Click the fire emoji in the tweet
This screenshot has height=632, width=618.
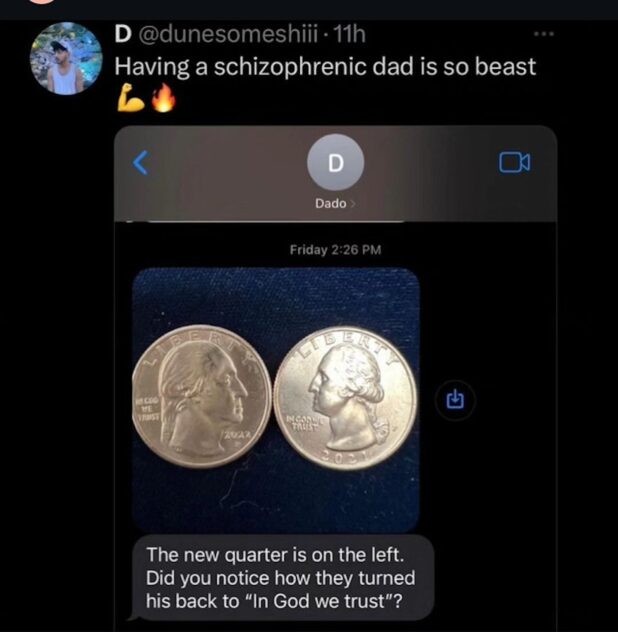[163, 97]
